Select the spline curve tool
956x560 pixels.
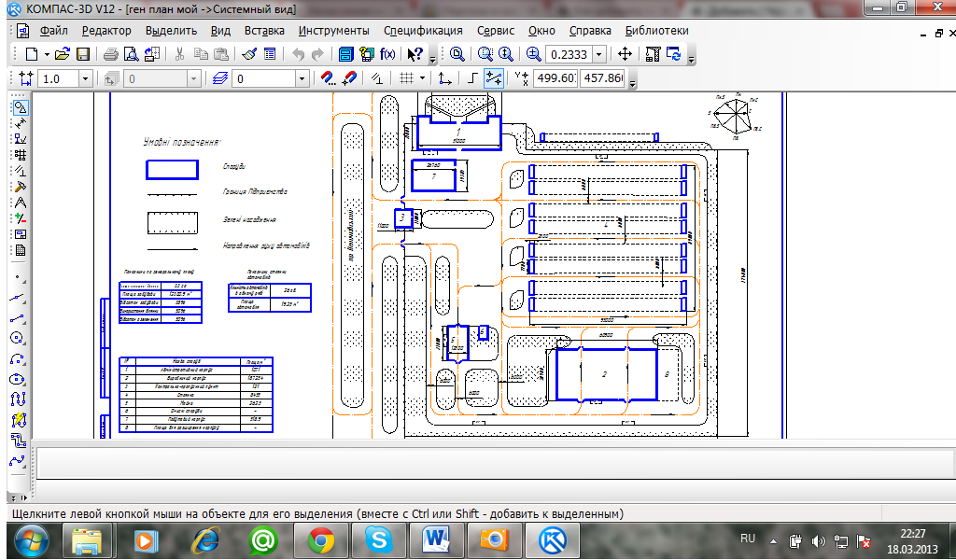pyautogui.click(x=19, y=460)
